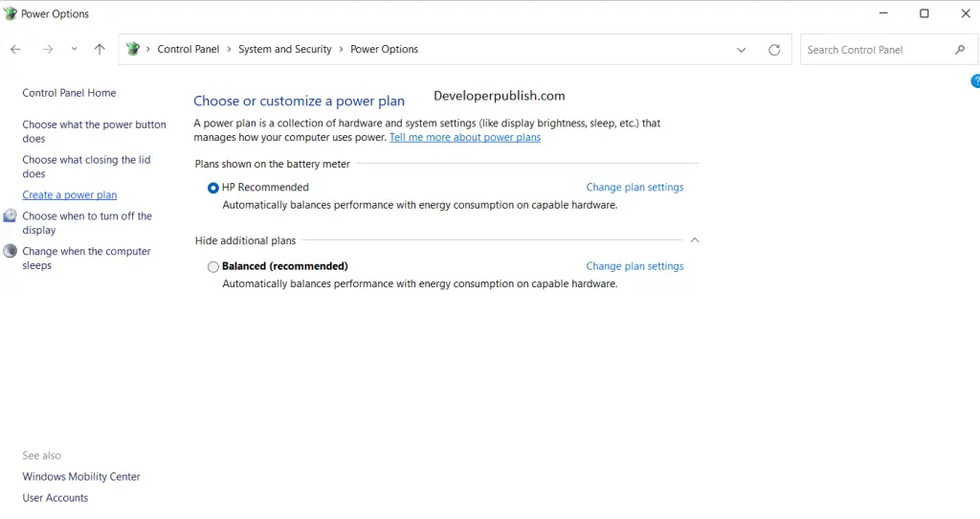Image resolution: width=980 pixels, height=519 pixels.
Task: Click the Hide additional plans label
Action: (x=245, y=240)
